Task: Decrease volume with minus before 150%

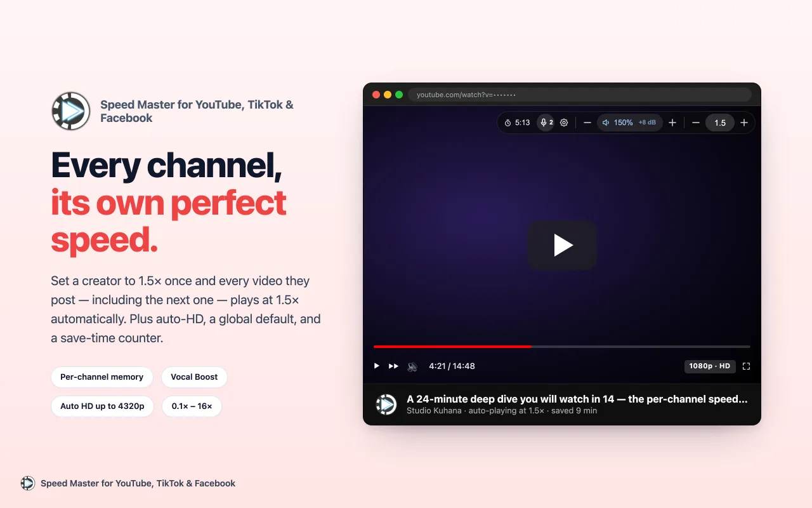Action: 587,123
